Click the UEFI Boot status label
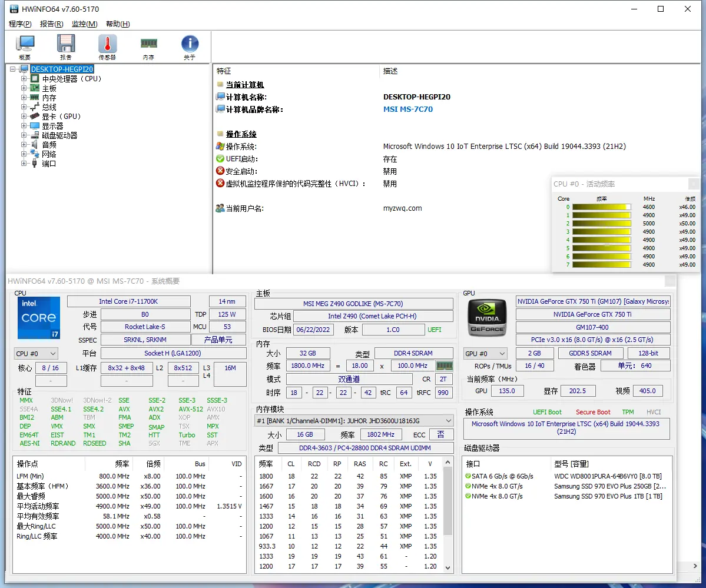The width and height of the screenshot is (706, 588). tap(547, 412)
